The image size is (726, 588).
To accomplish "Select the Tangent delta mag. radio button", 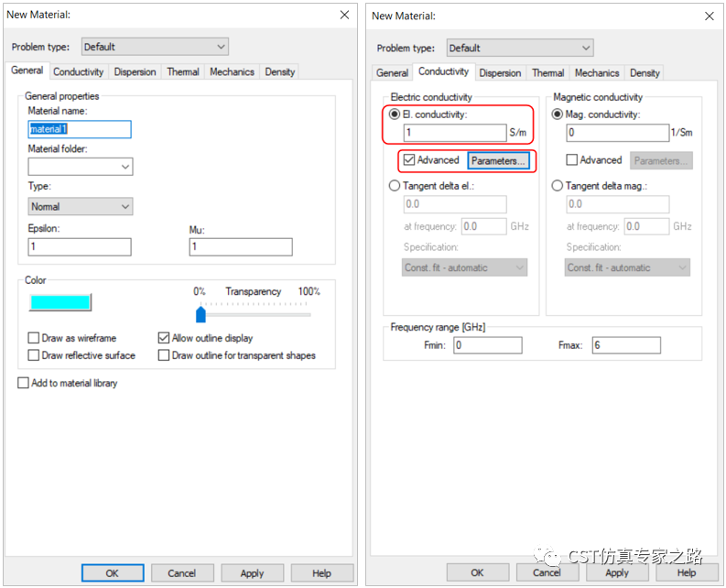I will pyautogui.click(x=558, y=186).
